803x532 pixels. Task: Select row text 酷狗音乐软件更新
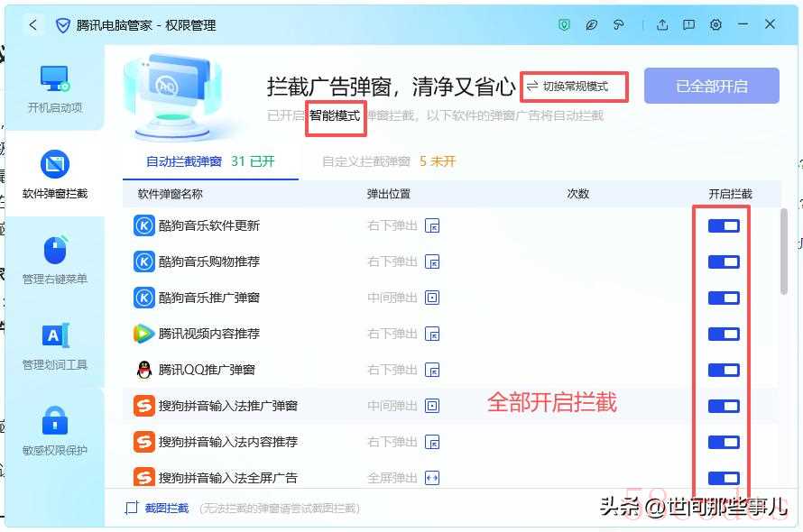[209, 225]
